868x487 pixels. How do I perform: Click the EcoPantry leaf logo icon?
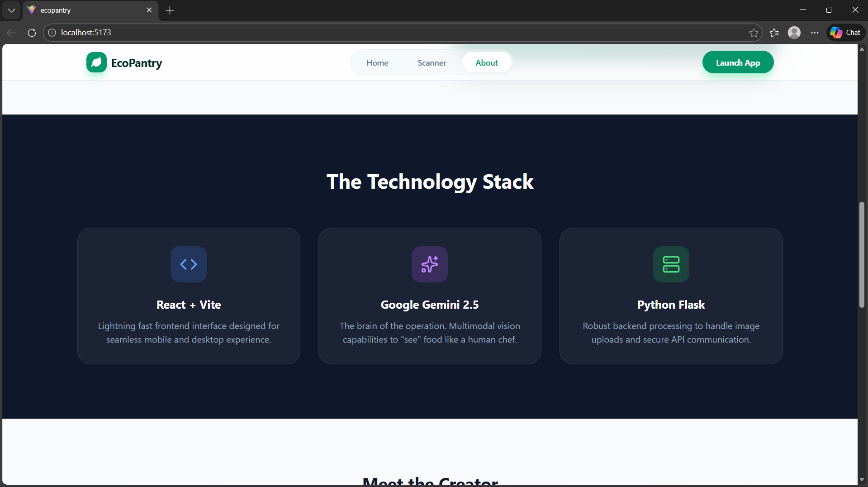pyautogui.click(x=96, y=62)
